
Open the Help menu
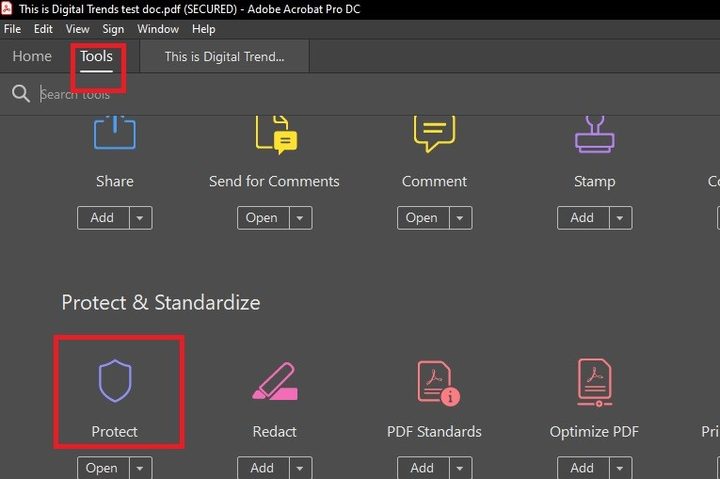coord(203,29)
